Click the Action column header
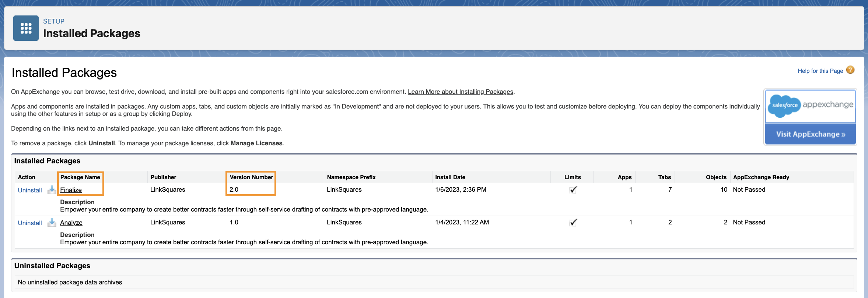868x298 pixels. tap(27, 177)
